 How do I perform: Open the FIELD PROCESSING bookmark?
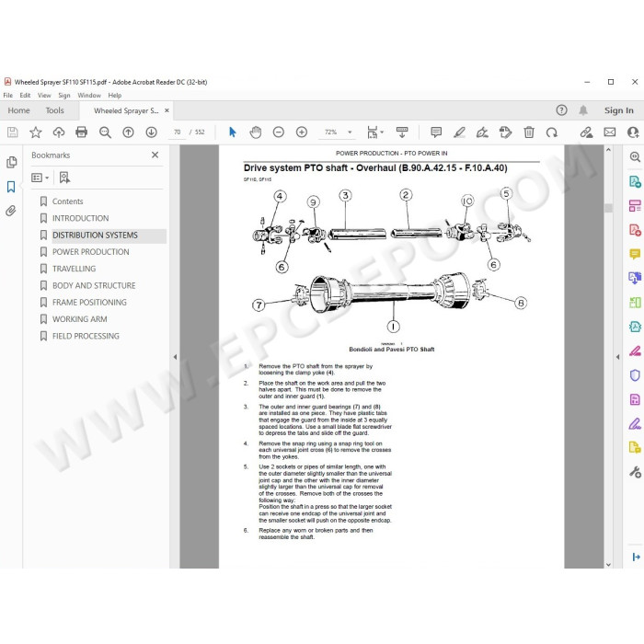click(86, 336)
